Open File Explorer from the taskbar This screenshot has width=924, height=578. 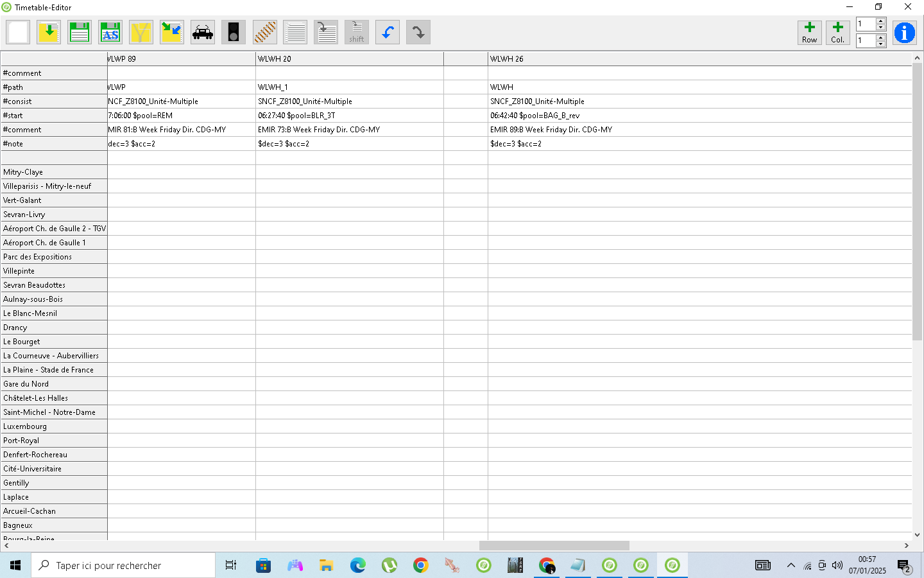point(326,565)
